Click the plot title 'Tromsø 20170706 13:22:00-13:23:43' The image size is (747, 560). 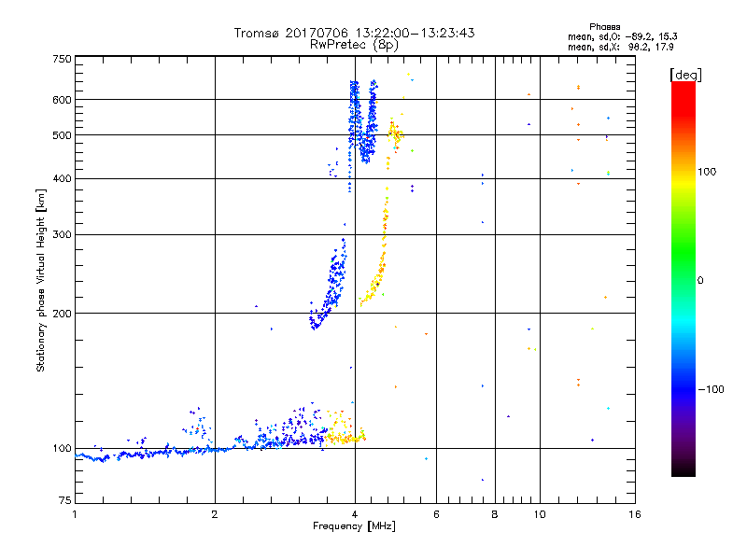[354, 33]
